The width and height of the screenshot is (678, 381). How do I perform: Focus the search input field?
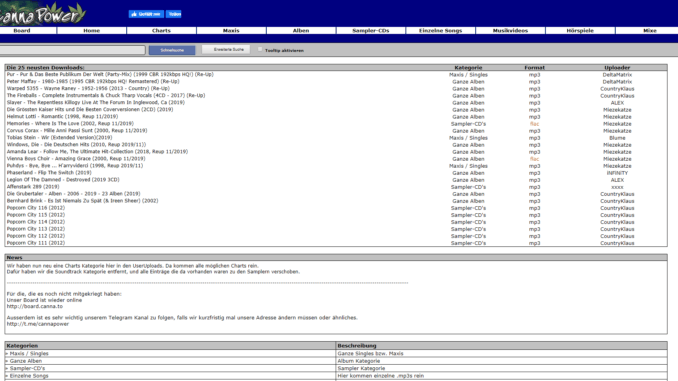(x=72, y=50)
